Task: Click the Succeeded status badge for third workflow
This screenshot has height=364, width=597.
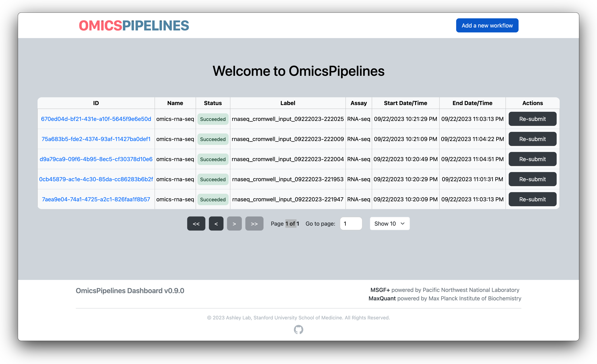Action: [x=213, y=159]
